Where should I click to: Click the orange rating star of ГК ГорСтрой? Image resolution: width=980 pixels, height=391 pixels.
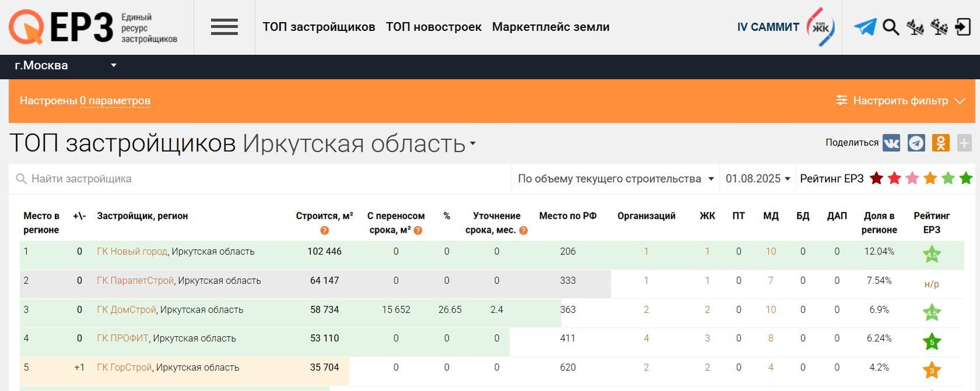click(932, 370)
